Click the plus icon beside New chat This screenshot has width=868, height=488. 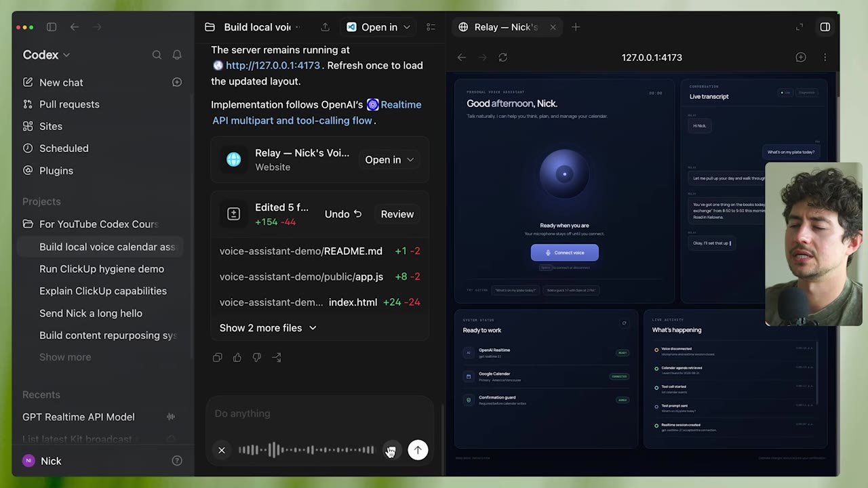pos(177,82)
